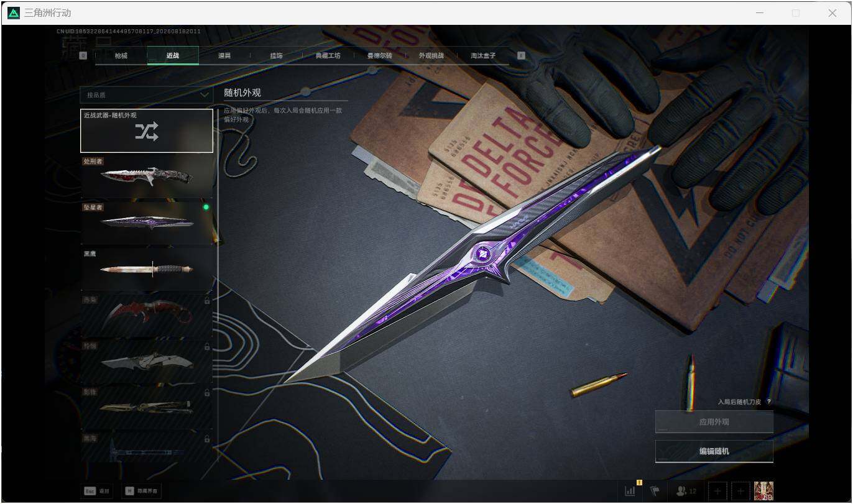853x504 pixels.
Task: Open the 典藏工坊 tab
Action: tap(328, 55)
